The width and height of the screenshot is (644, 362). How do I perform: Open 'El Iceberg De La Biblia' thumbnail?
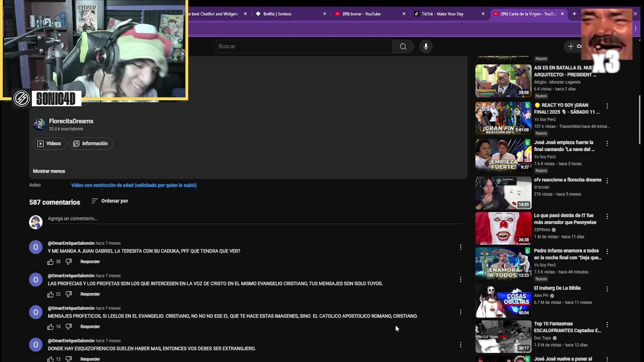click(x=503, y=301)
